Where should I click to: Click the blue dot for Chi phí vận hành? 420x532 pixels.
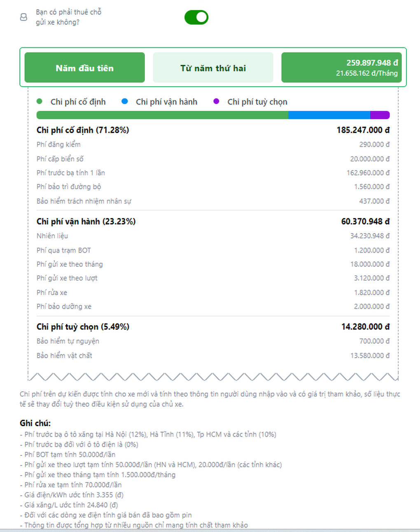point(125,101)
